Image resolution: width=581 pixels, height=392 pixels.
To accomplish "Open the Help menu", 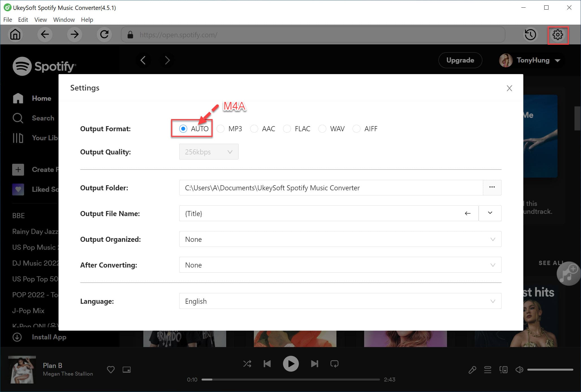I will 87,19.
